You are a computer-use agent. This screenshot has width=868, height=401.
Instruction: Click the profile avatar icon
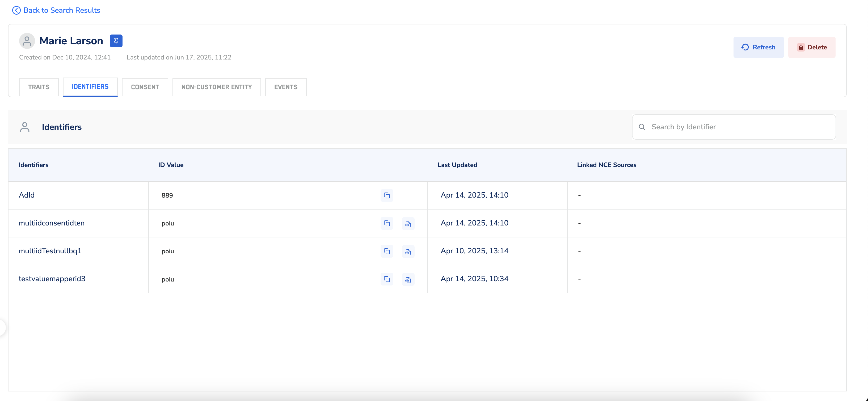(27, 41)
